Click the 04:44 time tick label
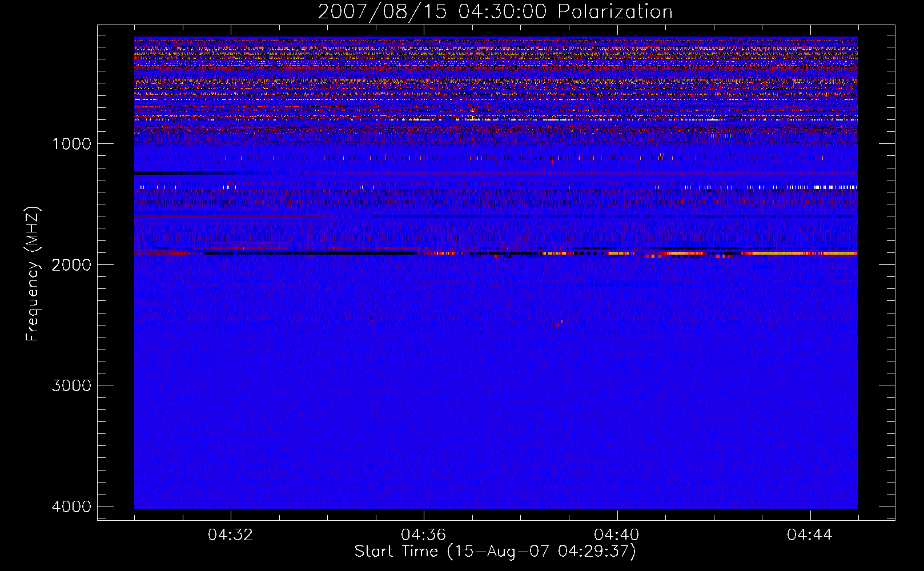This screenshot has height=571, width=924. pos(809,535)
